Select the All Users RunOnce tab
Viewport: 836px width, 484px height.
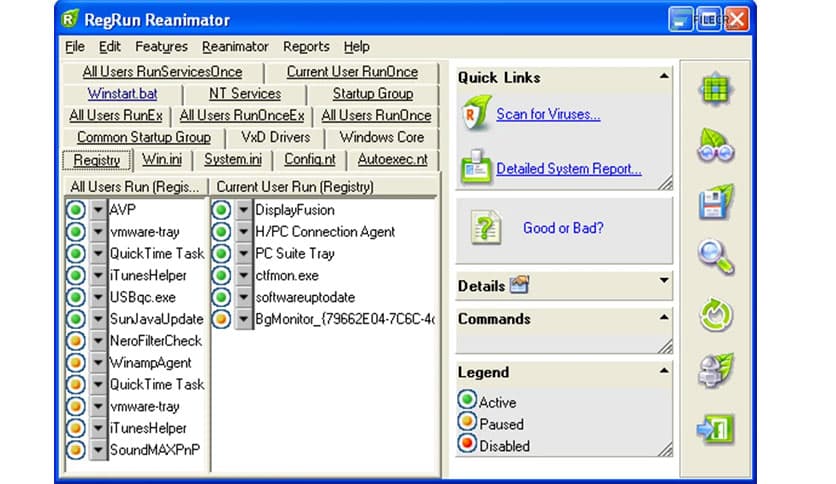(x=376, y=116)
